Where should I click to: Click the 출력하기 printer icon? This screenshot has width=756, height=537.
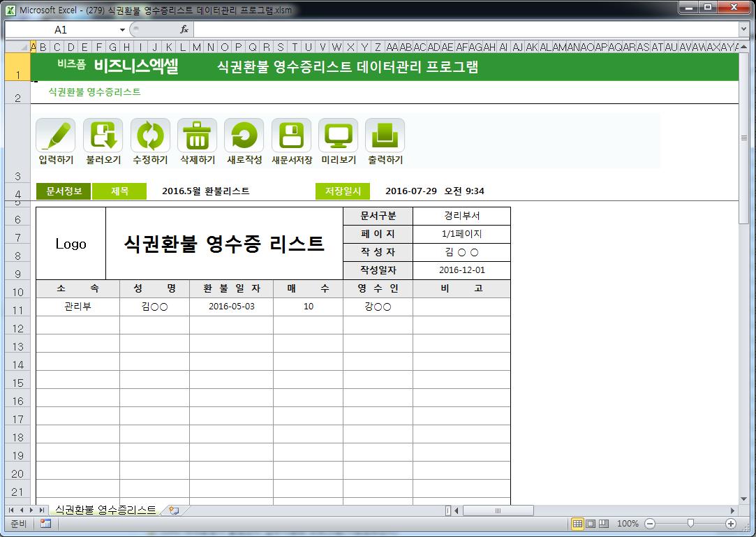pos(385,135)
